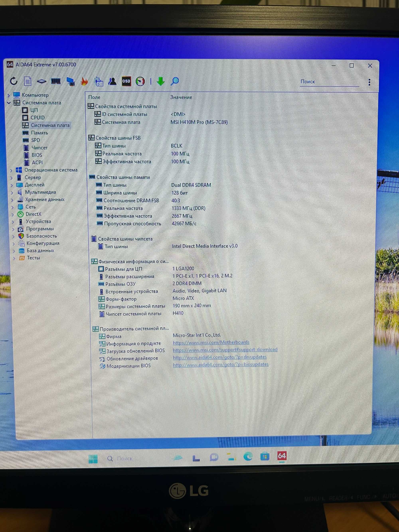Open the MSI support download link
Screen dimensions: 399x532
(225, 349)
